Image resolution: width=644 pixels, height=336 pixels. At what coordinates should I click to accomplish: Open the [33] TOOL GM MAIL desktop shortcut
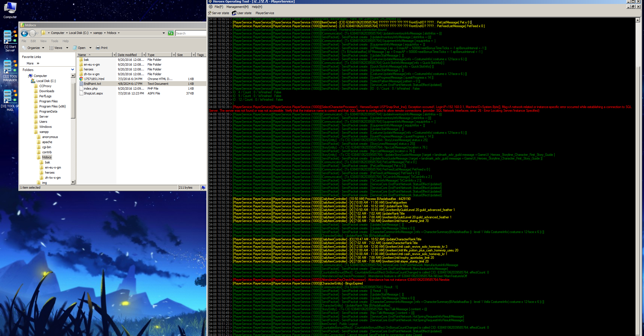point(10,100)
